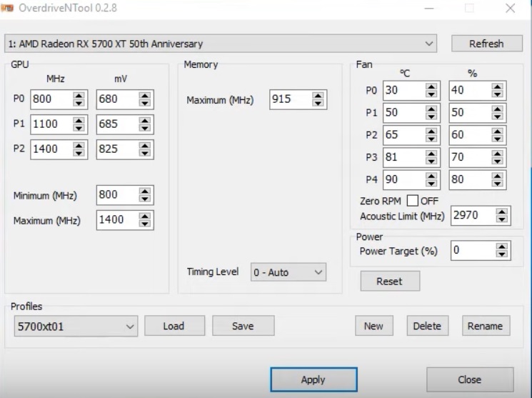Decrease Fan P3 percent with down arrow
The image size is (532, 398).
(498, 161)
